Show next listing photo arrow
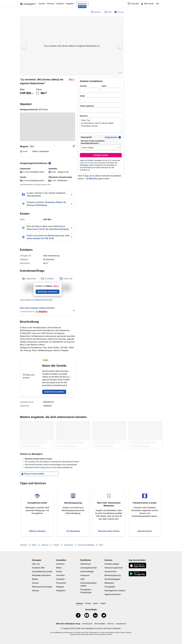 (x=120, y=46)
